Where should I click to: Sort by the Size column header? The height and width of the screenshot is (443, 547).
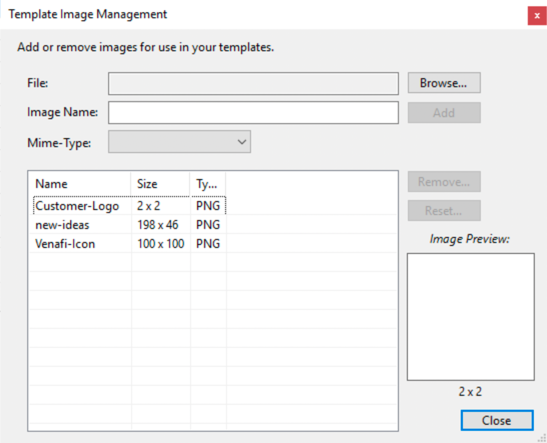point(160,184)
